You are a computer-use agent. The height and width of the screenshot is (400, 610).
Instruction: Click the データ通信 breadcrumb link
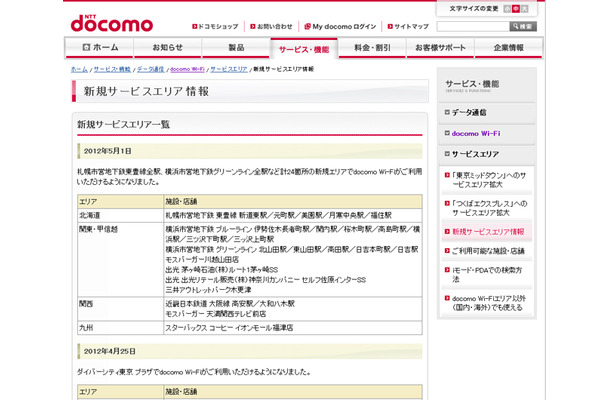pos(150,69)
